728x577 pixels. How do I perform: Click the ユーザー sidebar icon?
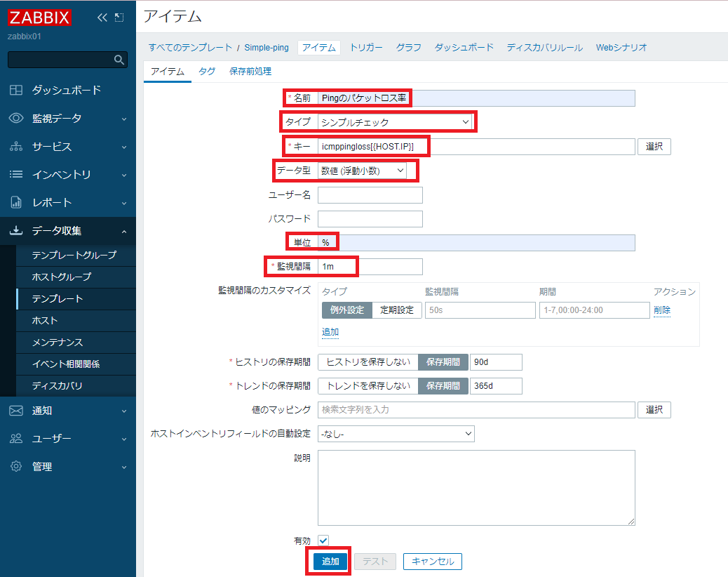coord(15,439)
